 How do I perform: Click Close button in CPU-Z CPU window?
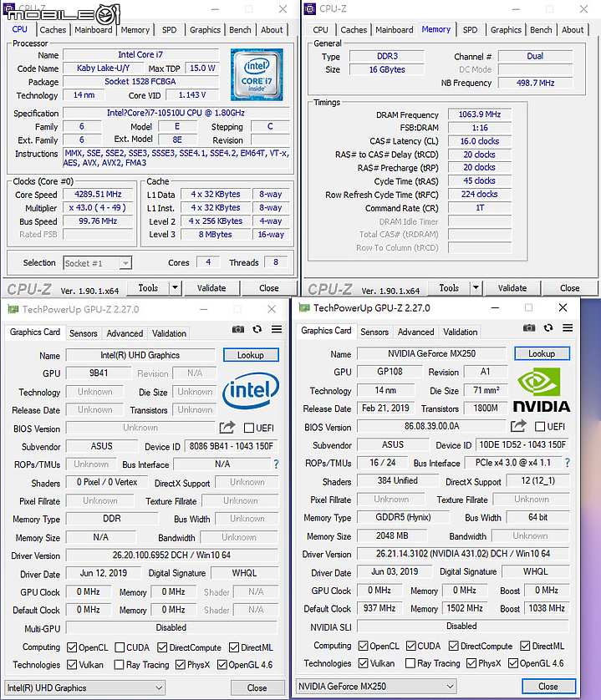coord(269,288)
